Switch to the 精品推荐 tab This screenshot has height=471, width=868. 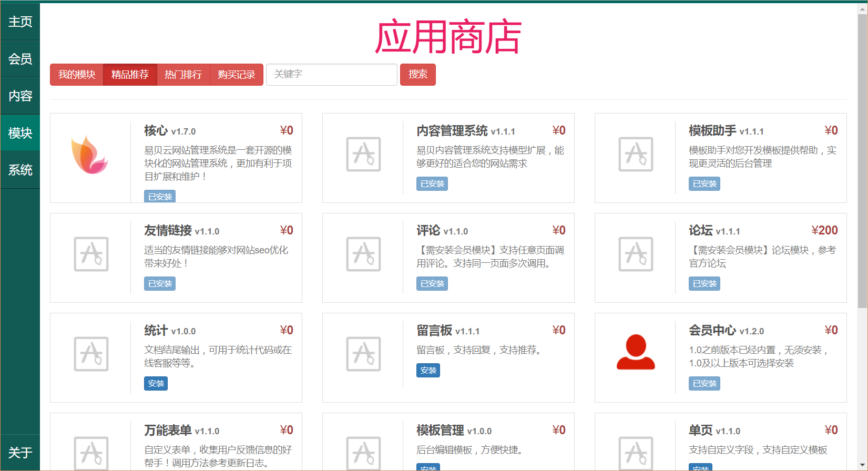[x=130, y=75]
